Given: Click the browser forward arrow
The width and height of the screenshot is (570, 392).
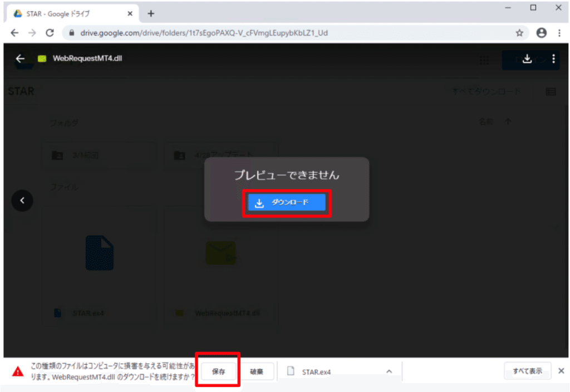Looking at the screenshot, I should click(x=32, y=33).
